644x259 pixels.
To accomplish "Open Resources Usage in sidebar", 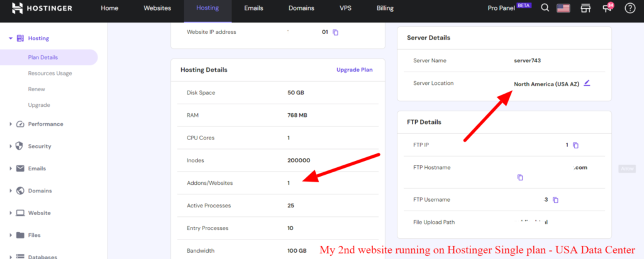I will coord(50,73).
